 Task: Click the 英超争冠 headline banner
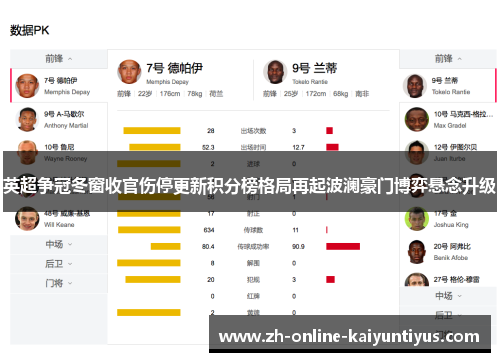(250, 185)
